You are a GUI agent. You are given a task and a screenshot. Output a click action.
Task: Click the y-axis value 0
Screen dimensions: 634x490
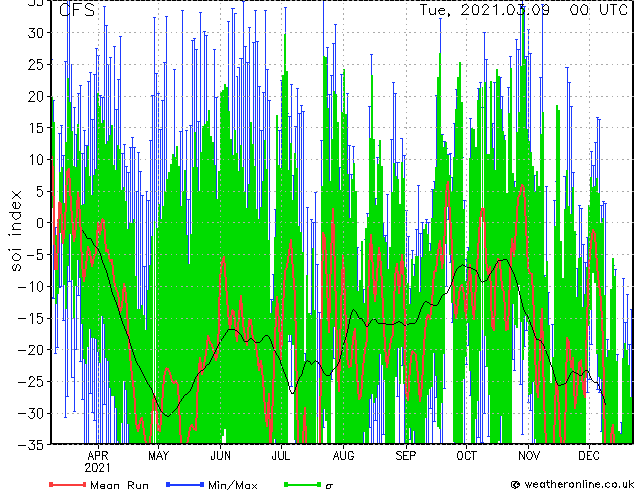tap(41, 223)
